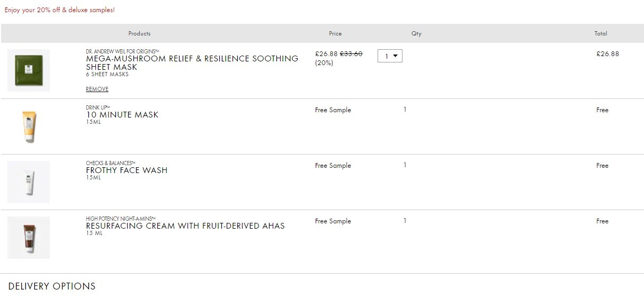The height and width of the screenshot is (298, 644).
Task: Click the struck-through price £33.60
Action: [x=351, y=54]
